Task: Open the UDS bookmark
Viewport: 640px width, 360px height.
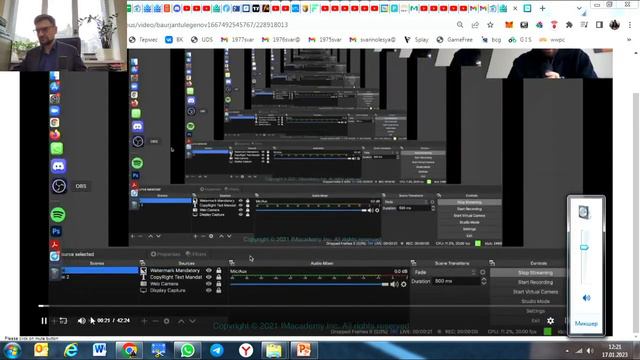Action: click(x=202, y=40)
